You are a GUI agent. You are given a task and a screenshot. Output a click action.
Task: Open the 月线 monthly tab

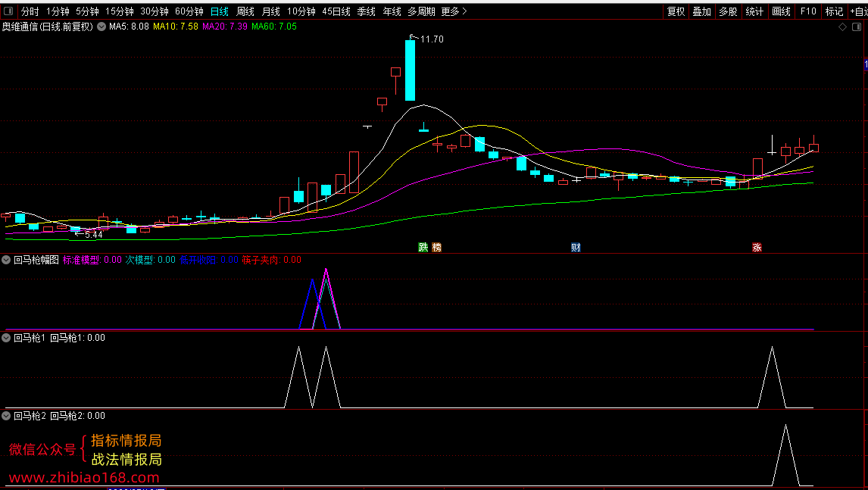pyautogui.click(x=270, y=11)
